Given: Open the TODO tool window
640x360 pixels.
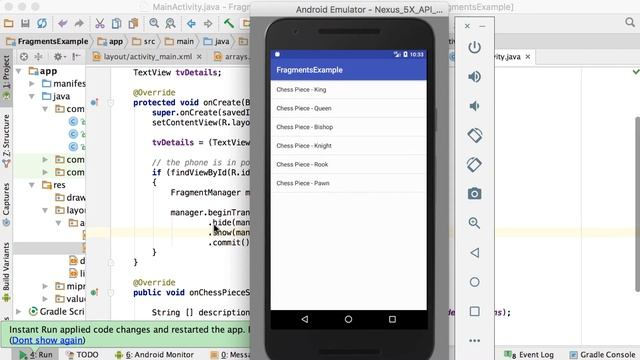Looking at the screenshot, I should coord(82,355).
